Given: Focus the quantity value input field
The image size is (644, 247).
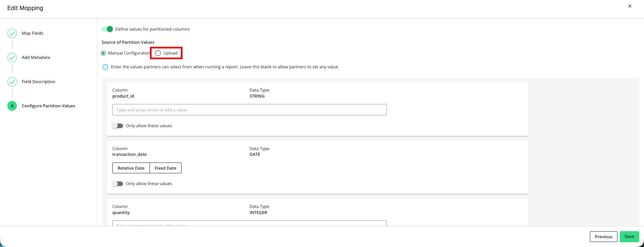Looking at the screenshot, I should pos(249,223).
